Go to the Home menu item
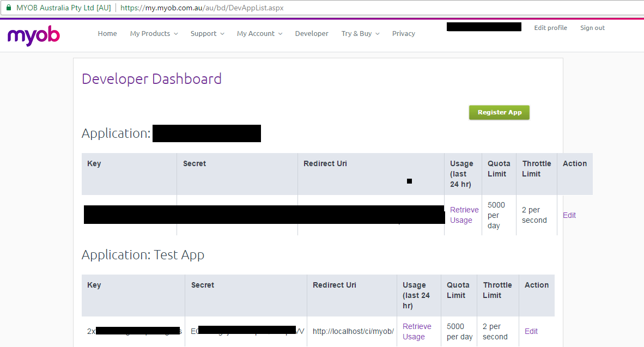 pos(107,33)
